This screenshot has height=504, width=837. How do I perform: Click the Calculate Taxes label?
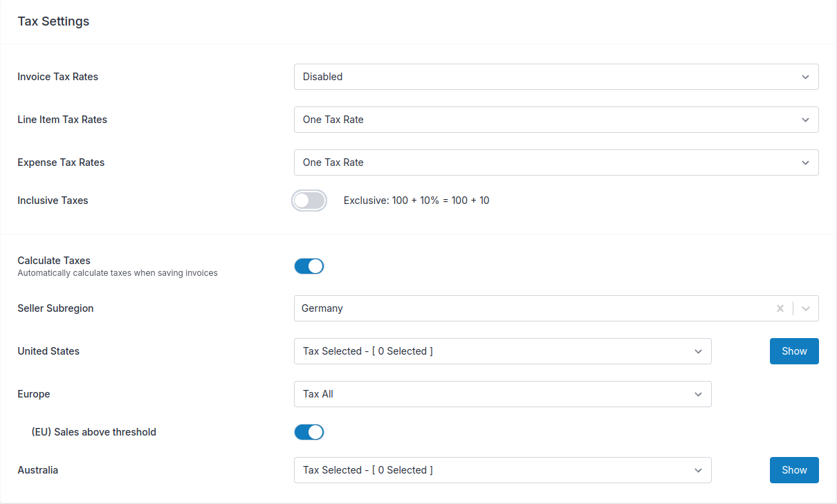click(x=54, y=261)
